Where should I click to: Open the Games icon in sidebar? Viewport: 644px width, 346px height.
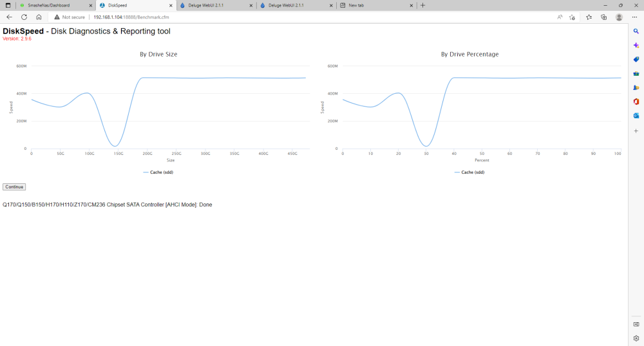[x=636, y=87]
